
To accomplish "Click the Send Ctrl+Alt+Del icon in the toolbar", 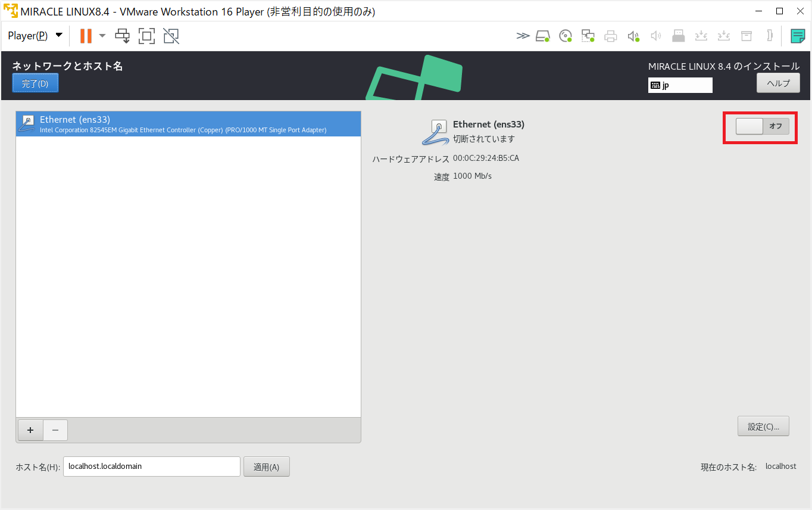I will 123,36.
